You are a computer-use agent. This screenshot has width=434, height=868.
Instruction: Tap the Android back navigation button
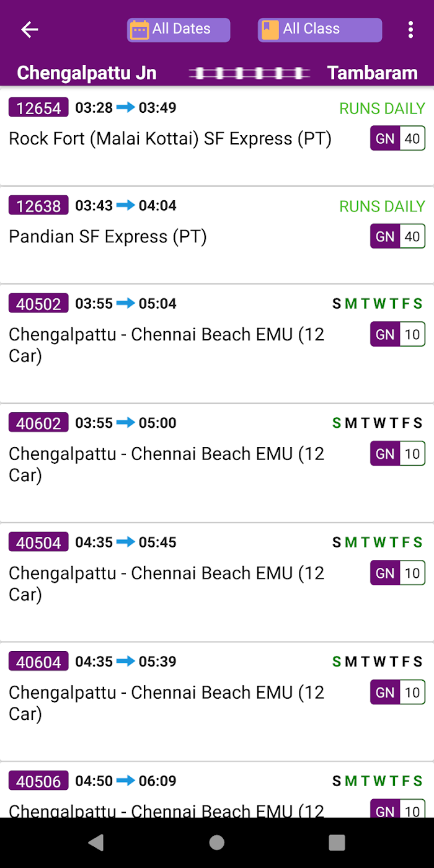95,842
